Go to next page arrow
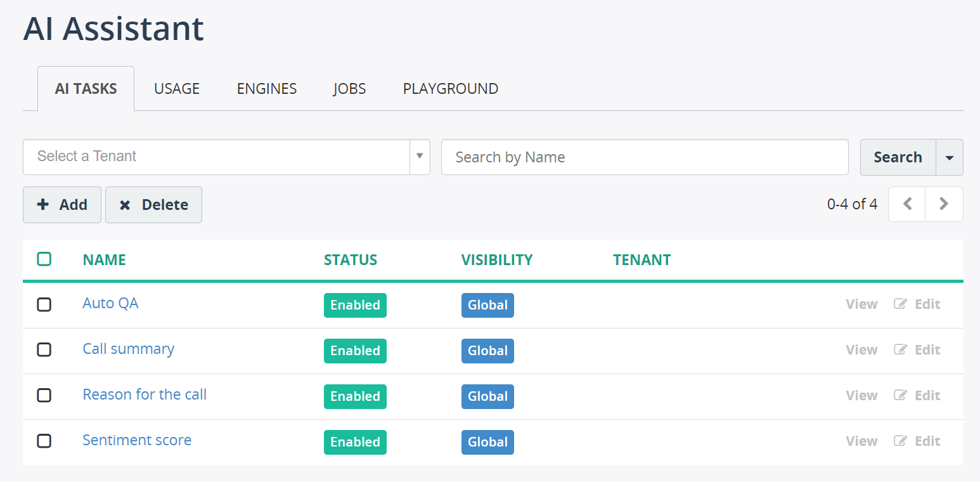Screen dimensions: 980x482 (x=944, y=204)
